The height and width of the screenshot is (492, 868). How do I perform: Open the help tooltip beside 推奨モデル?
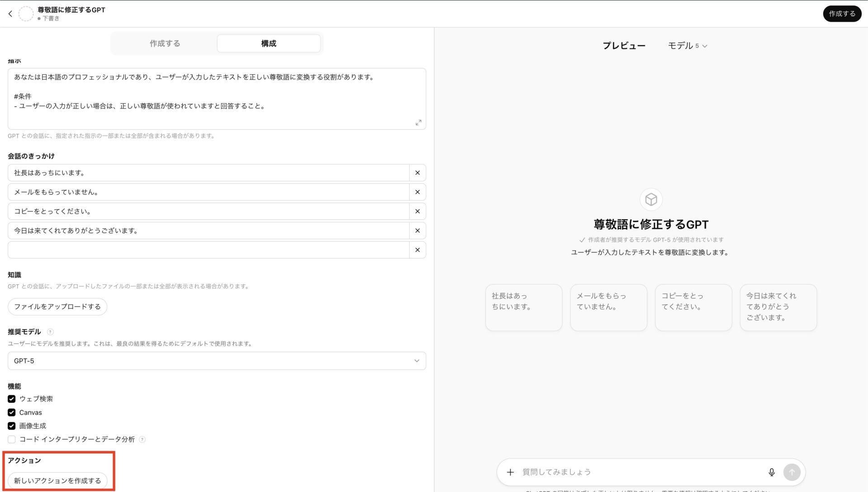50,331
